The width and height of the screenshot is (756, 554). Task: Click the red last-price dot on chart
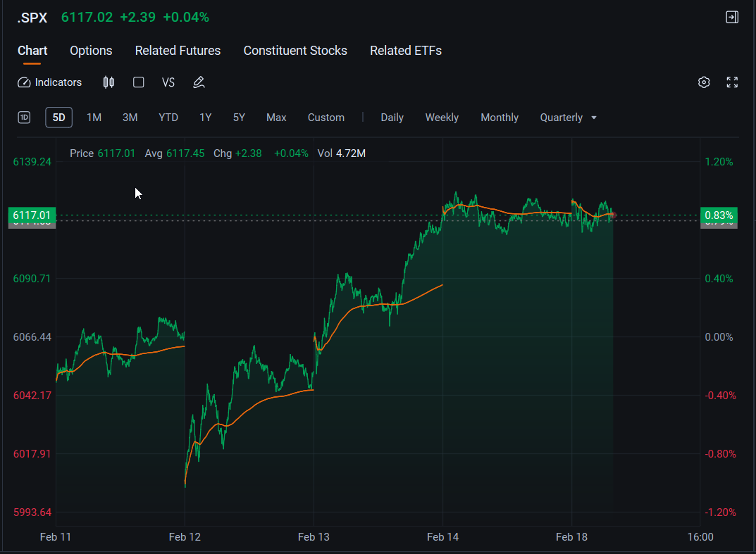click(x=613, y=215)
